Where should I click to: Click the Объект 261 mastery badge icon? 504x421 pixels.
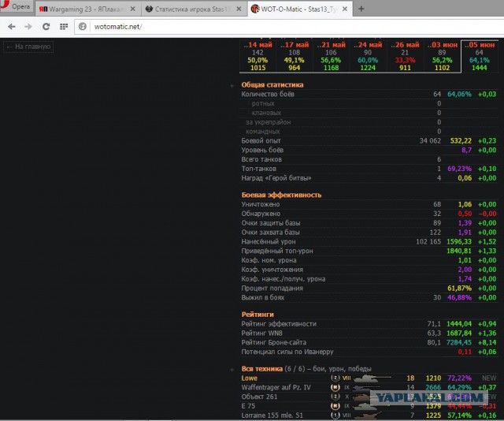click(x=335, y=397)
